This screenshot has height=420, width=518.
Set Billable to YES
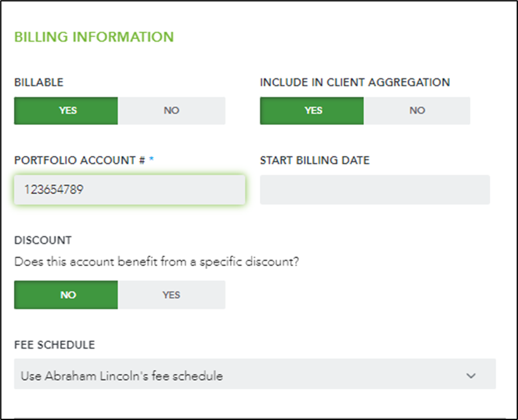pyautogui.click(x=66, y=111)
